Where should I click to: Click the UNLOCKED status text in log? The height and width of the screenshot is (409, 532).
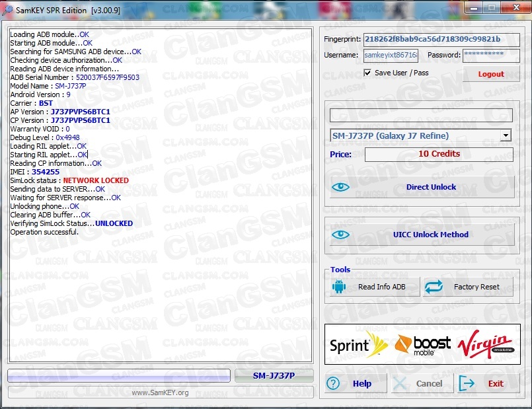(x=114, y=223)
